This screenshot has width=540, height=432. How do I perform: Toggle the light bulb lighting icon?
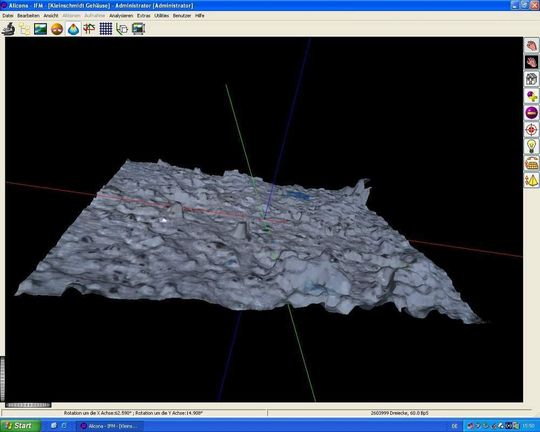531,146
